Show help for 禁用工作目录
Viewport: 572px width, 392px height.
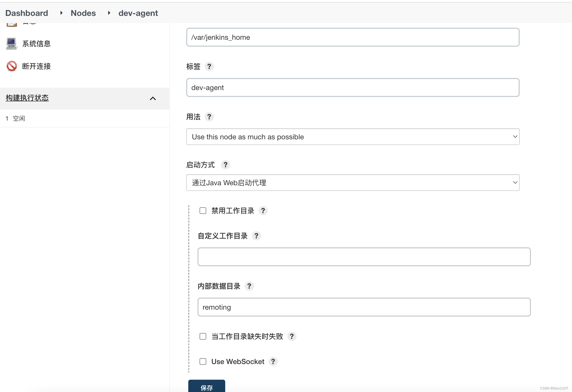263,211
